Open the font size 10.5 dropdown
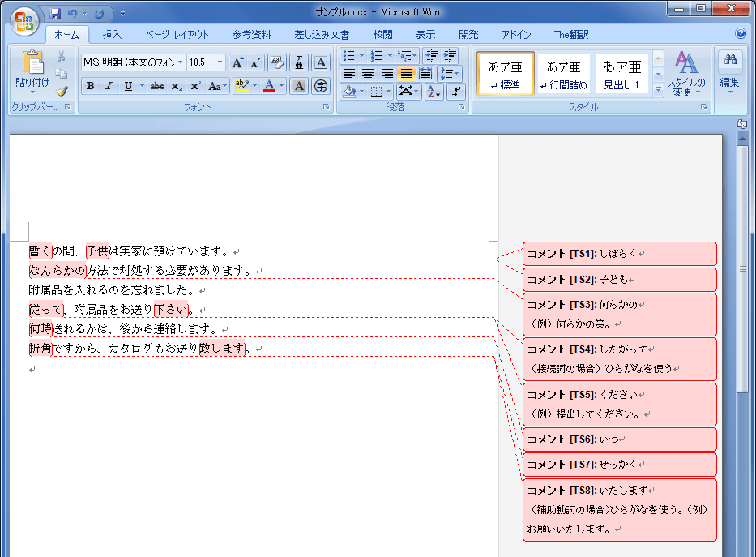 220,62
